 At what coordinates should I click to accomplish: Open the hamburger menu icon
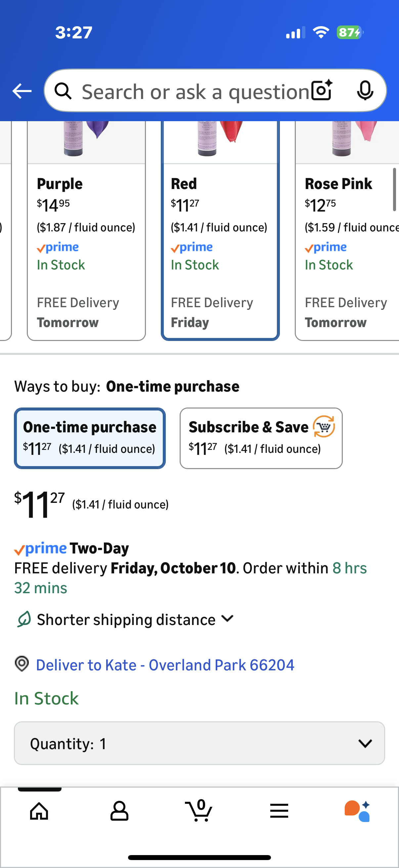click(x=279, y=811)
